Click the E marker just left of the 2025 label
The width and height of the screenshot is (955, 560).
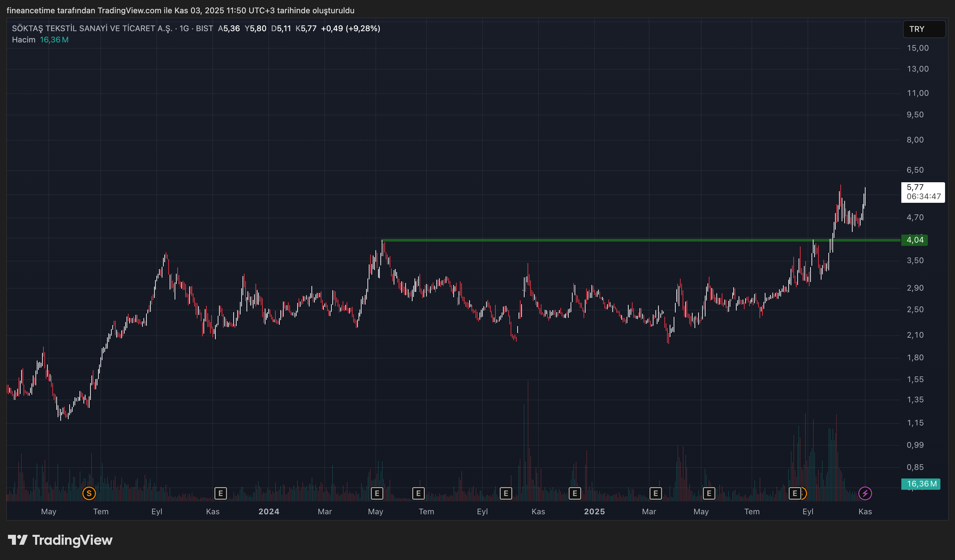click(x=575, y=493)
